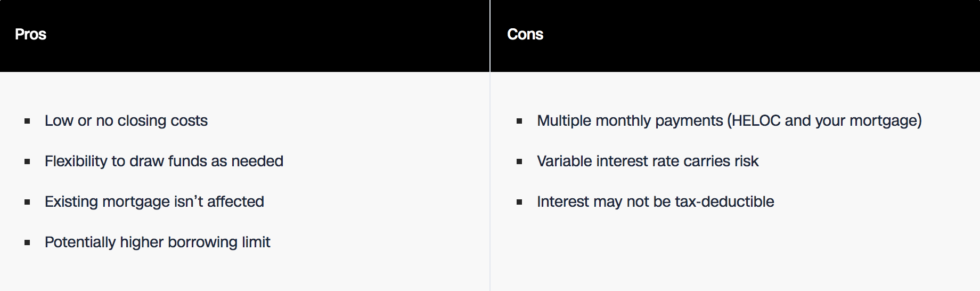980x291 pixels.
Task: Click bullet beside 'Multiple monthly payments'
Action: click(x=519, y=122)
